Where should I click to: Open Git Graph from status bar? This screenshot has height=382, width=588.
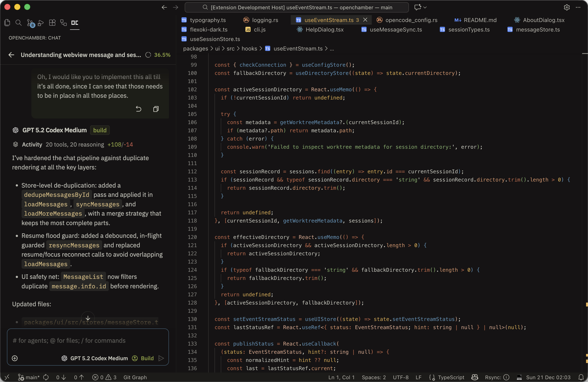135,377
